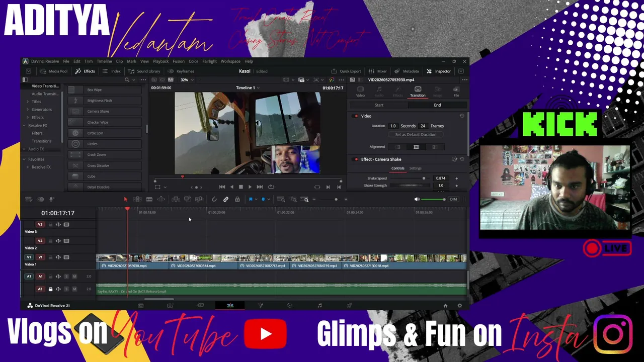Switch to camera shake Settings tab
Image resolution: width=644 pixels, height=362 pixels.
click(x=415, y=168)
